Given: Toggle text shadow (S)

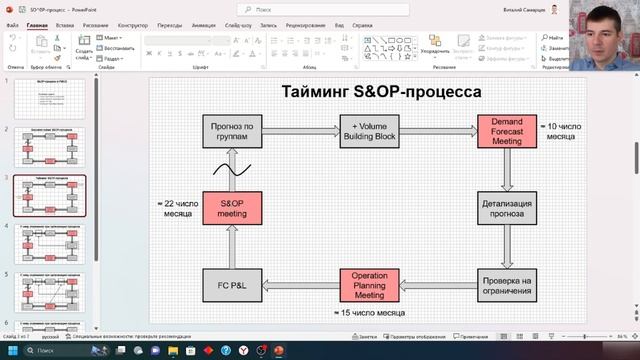Looking at the screenshot, I should [180, 53].
